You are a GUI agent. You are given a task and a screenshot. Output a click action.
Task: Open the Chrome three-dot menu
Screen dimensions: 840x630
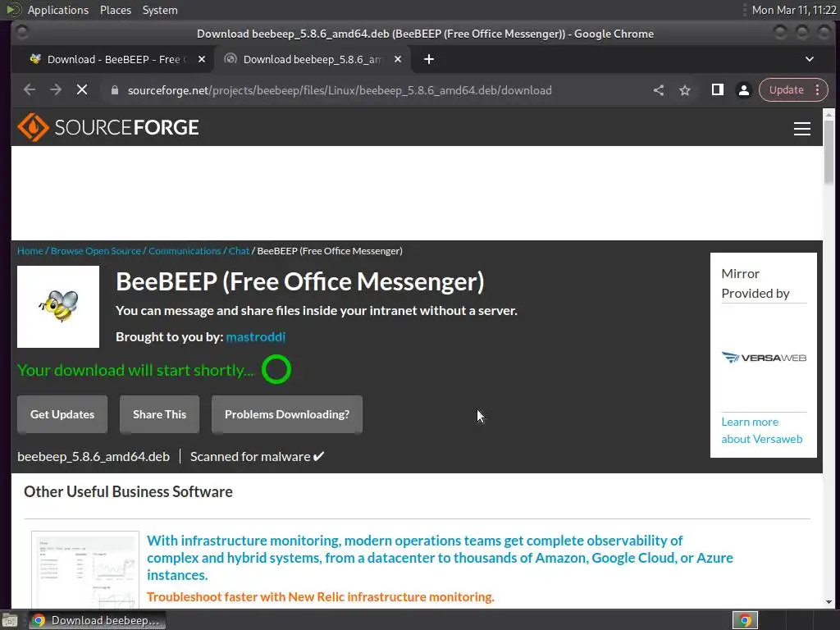tap(818, 90)
